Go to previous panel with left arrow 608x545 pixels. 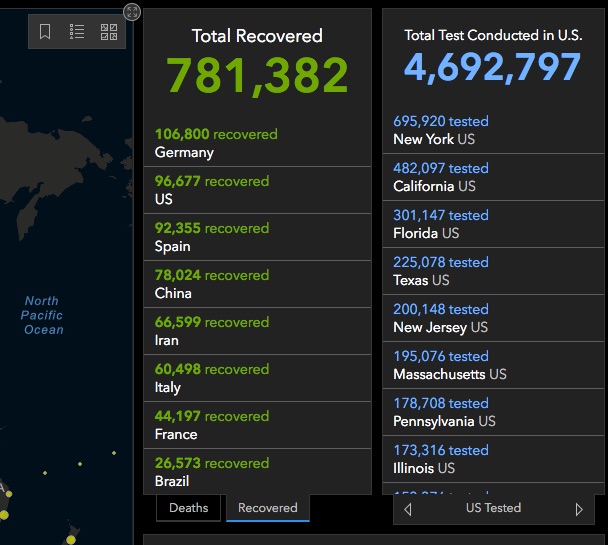[x=408, y=509]
